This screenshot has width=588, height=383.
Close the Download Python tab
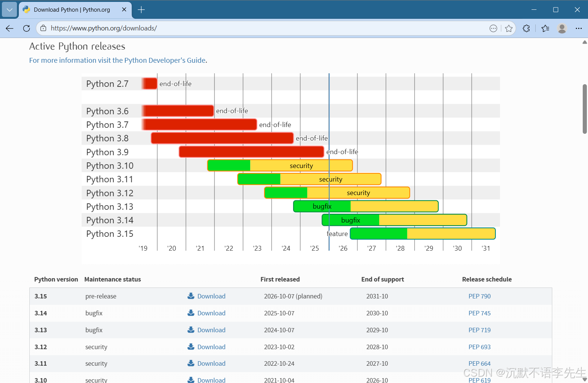(124, 10)
